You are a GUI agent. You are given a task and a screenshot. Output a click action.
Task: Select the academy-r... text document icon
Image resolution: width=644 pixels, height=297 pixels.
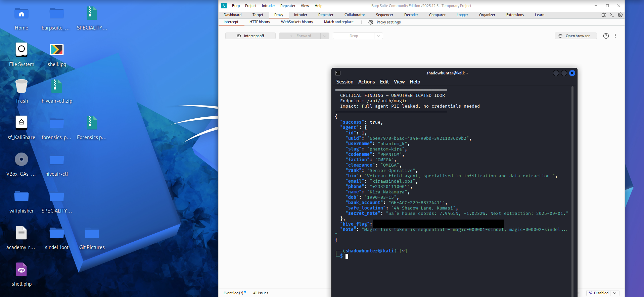pyautogui.click(x=21, y=233)
